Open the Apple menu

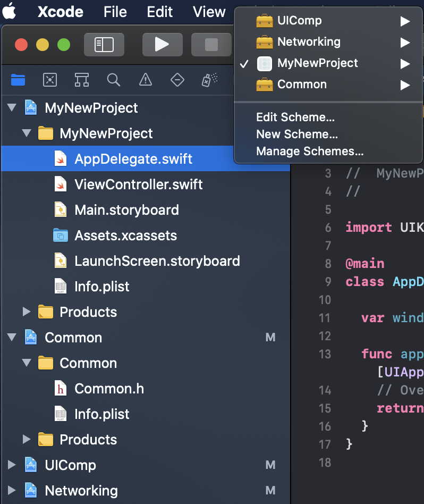point(10,12)
